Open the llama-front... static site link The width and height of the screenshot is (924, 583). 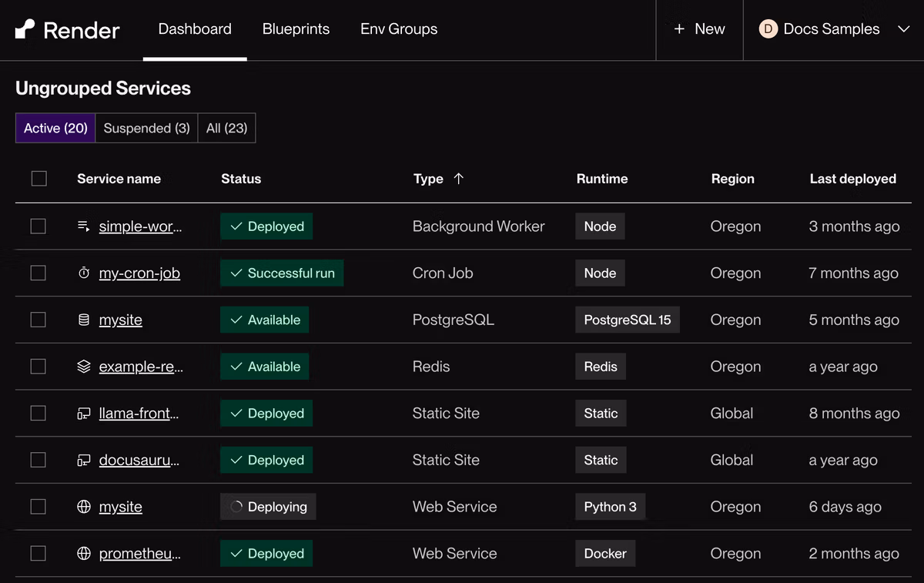(x=139, y=414)
